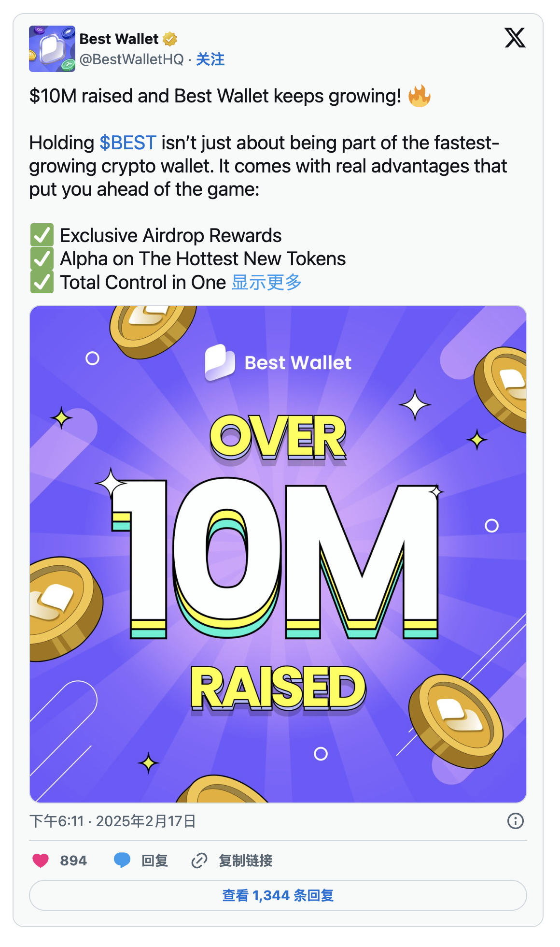
Task: Expand post text with 显示更多
Action: [266, 282]
